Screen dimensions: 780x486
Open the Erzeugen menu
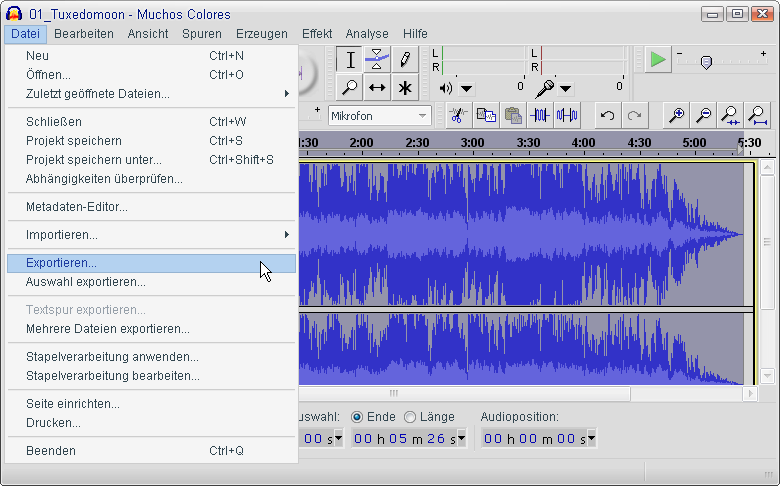click(x=262, y=34)
